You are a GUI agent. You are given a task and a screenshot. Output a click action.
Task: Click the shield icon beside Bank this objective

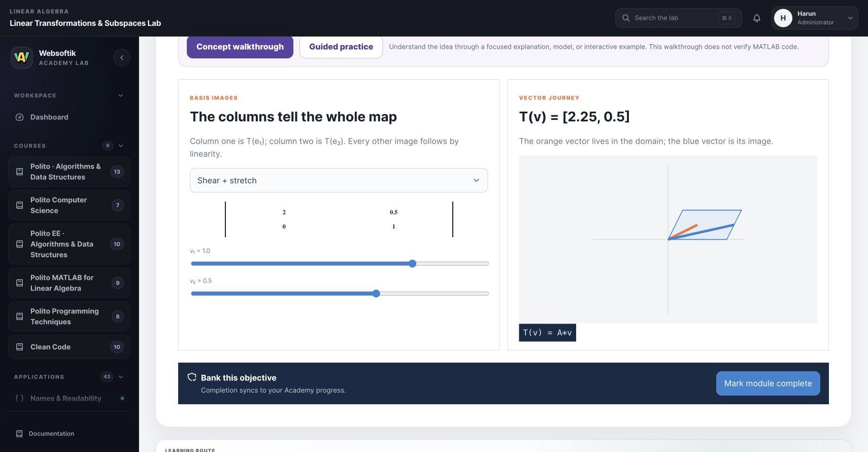pyautogui.click(x=192, y=377)
